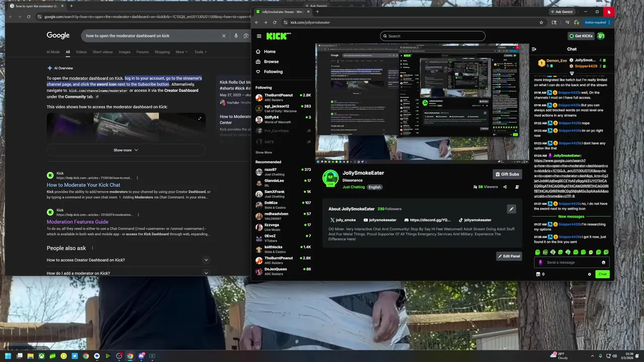Screen dimensions: 644x362
Task: Click the KICK logo
Action: pos(278,36)
